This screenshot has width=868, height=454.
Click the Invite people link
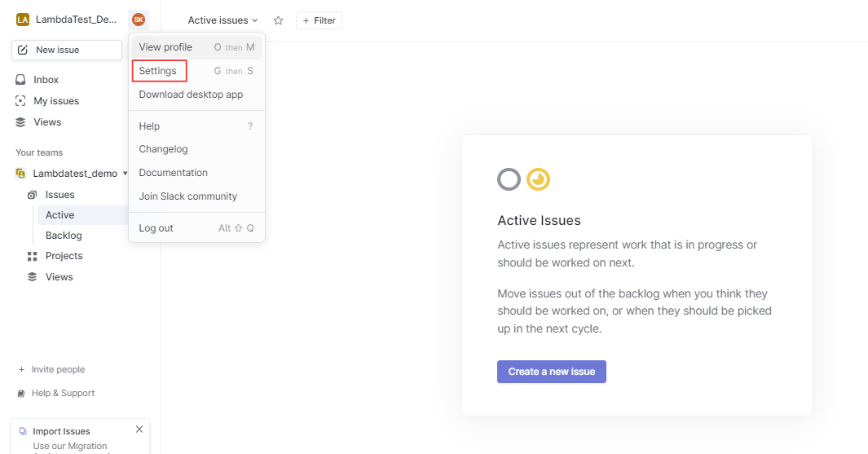tap(57, 369)
